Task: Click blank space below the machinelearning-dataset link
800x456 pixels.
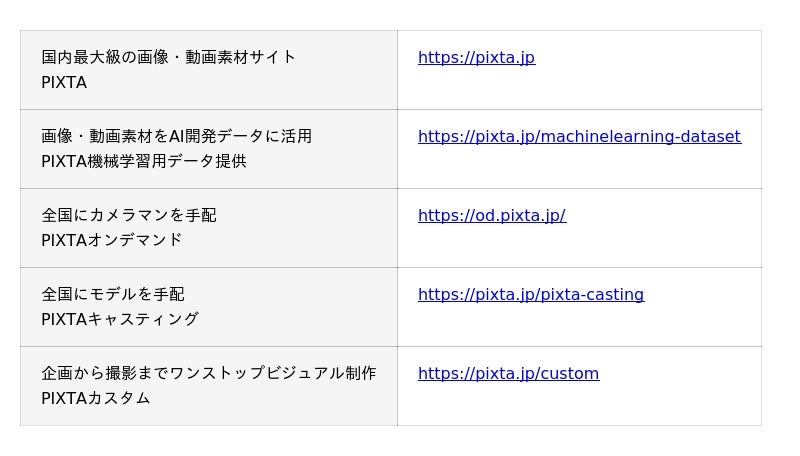Action: click(579, 166)
